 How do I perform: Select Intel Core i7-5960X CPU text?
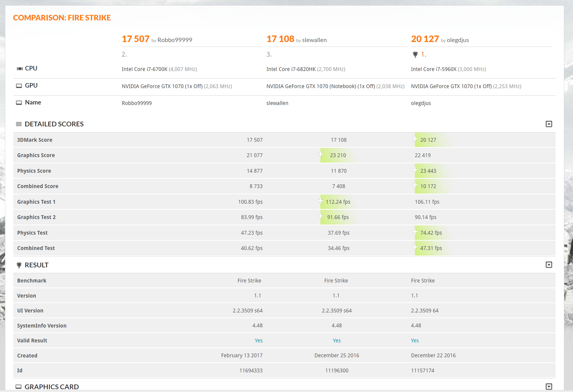(434, 69)
